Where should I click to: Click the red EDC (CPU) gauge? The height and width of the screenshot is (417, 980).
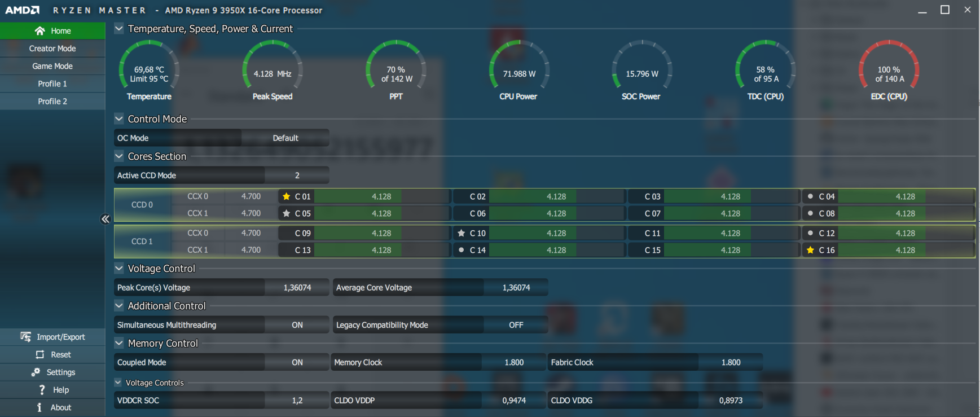tap(889, 65)
